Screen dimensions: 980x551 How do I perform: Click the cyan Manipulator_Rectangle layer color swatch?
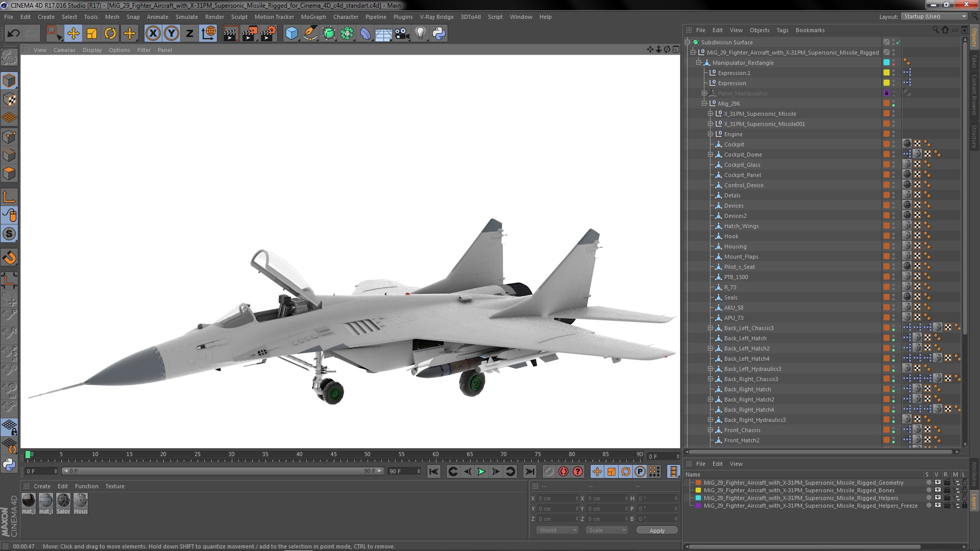point(887,62)
